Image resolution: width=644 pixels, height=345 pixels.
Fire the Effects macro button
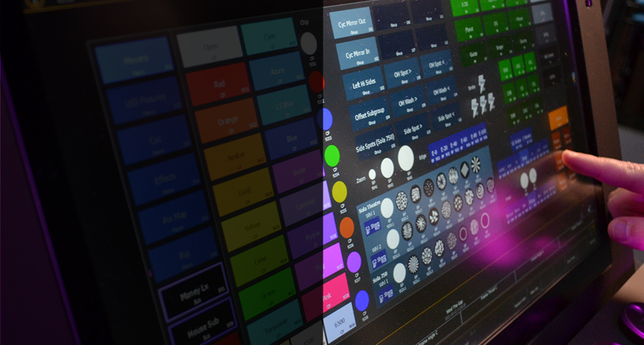coord(164,179)
